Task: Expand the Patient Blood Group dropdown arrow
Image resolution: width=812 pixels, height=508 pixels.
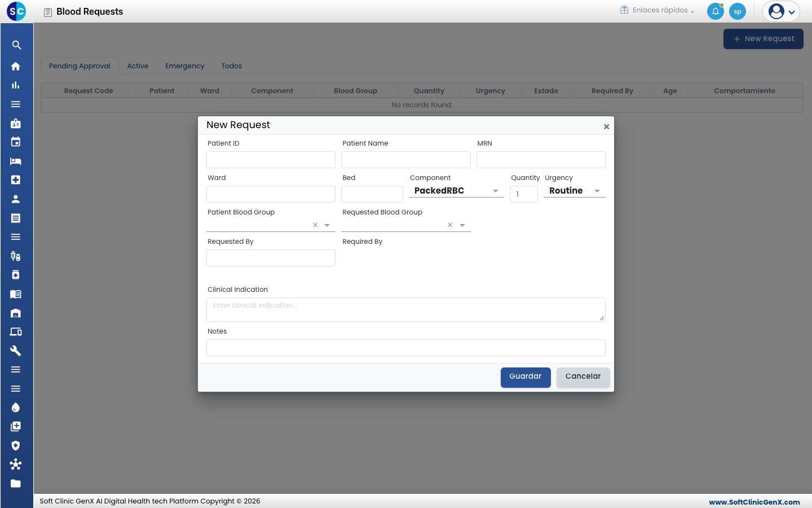Action: (x=327, y=225)
